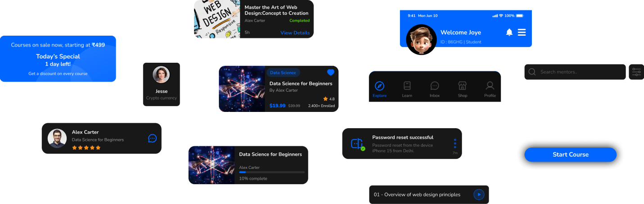Select Jesse's mentor profile picture
The image size is (644, 204).
pyautogui.click(x=161, y=75)
